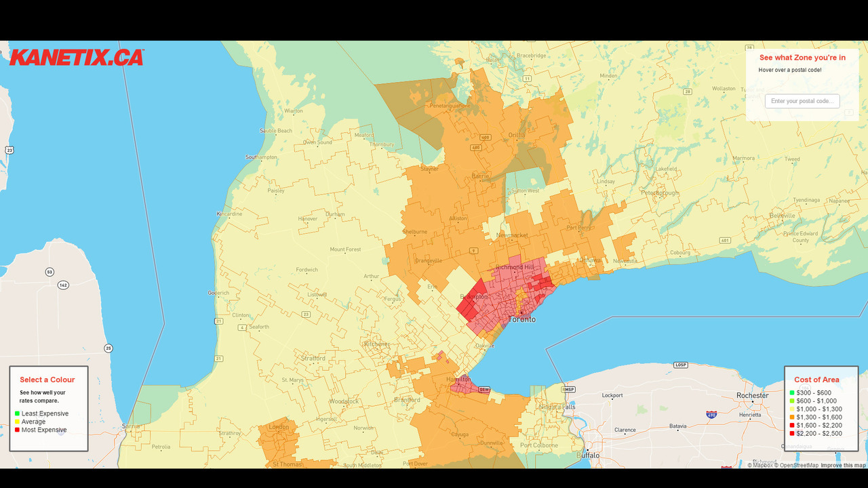
Task: Click the Average label in the colour legend
Action: click(34, 422)
